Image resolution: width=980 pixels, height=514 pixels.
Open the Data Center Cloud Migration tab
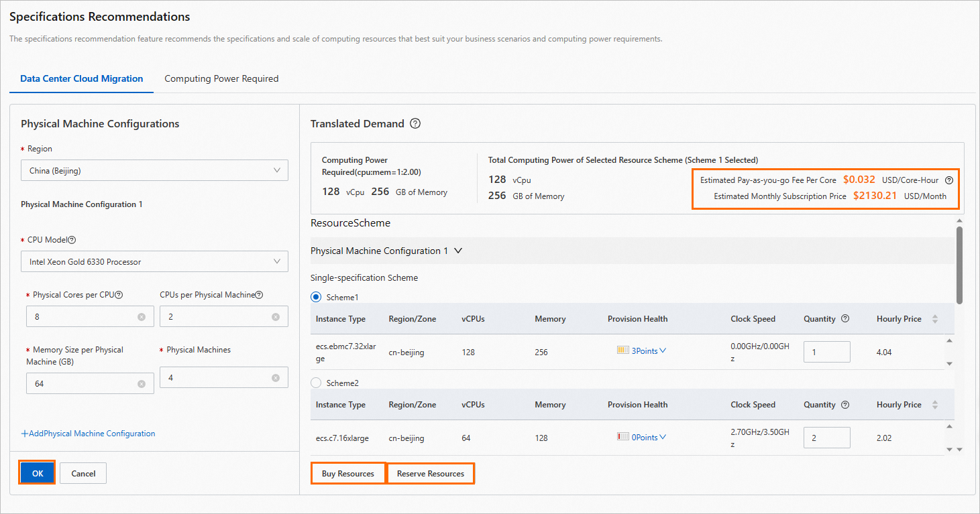click(x=81, y=78)
